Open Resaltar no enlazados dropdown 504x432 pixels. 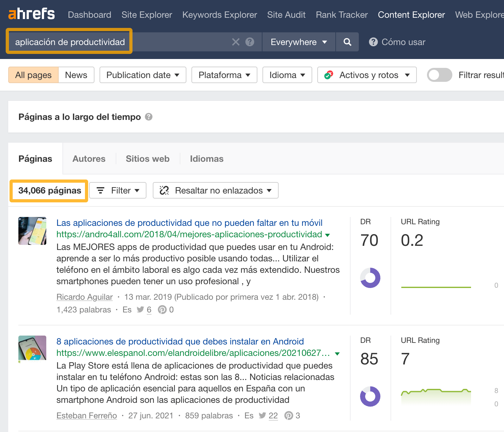pos(216,190)
